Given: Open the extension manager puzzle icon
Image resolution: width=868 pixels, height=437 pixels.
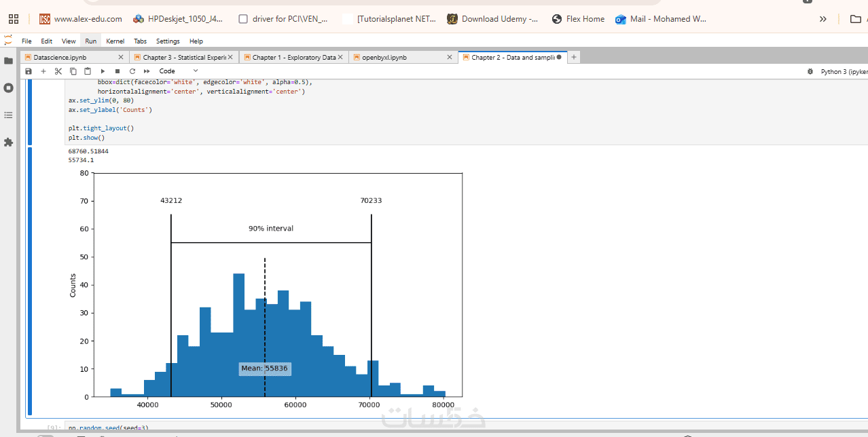Looking at the screenshot, I should 8,142.
